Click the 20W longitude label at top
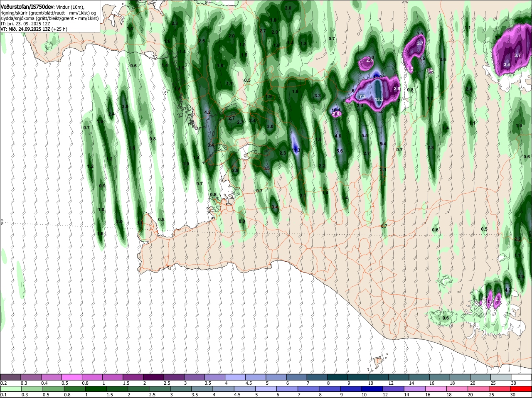Viewport: 532px width, 398px height. click(405, 2)
